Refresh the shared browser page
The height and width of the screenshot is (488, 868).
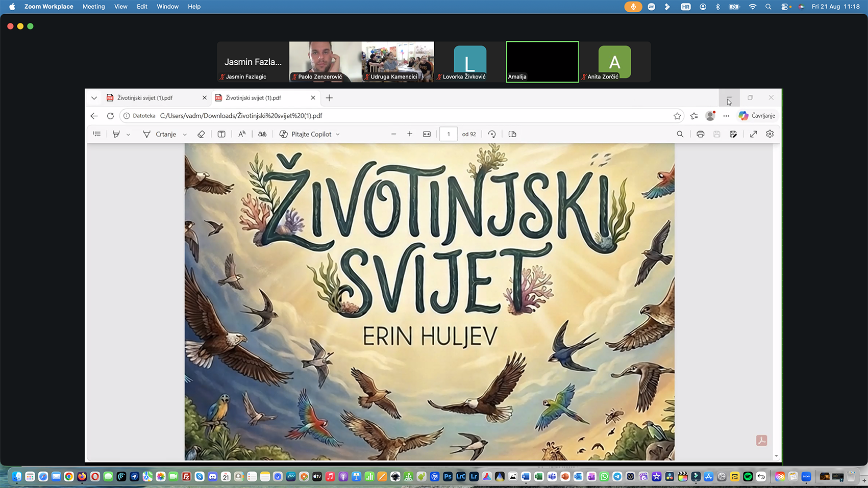pyautogui.click(x=110, y=116)
